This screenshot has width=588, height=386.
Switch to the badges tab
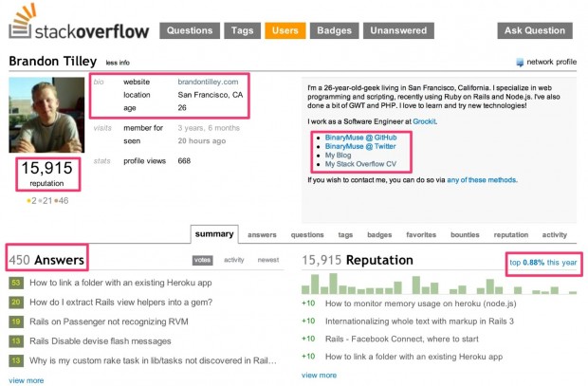click(379, 235)
